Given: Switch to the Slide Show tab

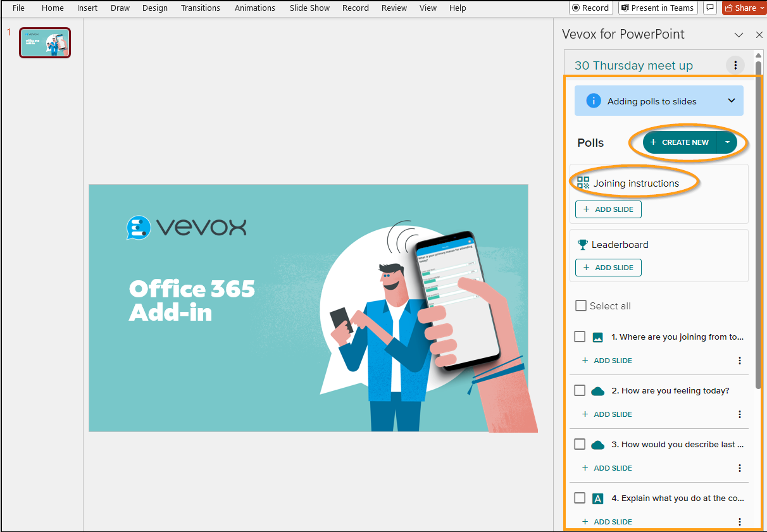Looking at the screenshot, I should (x=309, y=8).
